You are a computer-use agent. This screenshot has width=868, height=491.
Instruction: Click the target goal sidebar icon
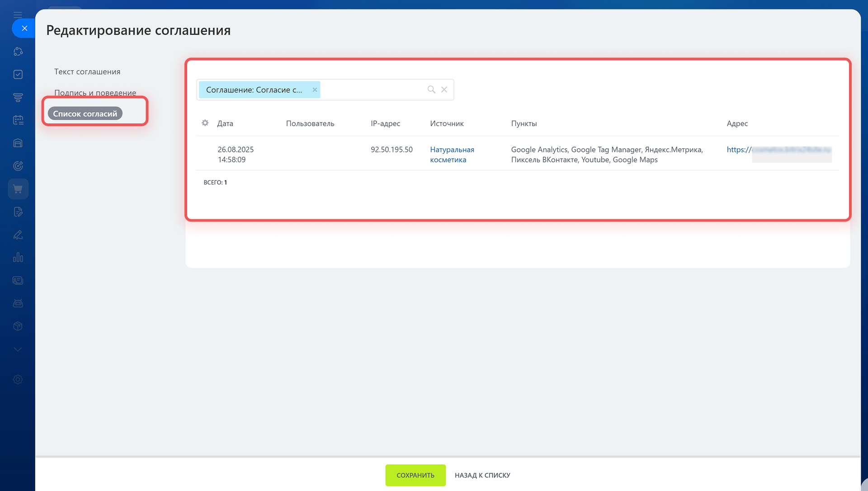(18, 166)
